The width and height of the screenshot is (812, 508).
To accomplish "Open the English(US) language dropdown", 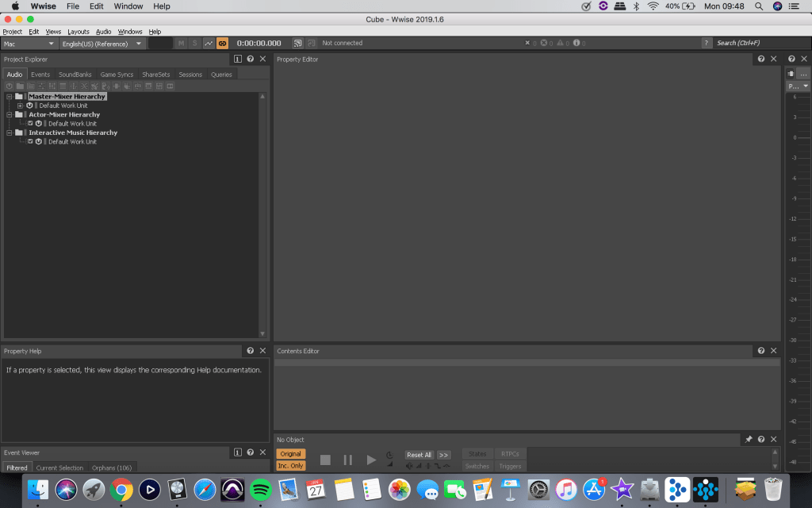I will (x=102, y=44).
